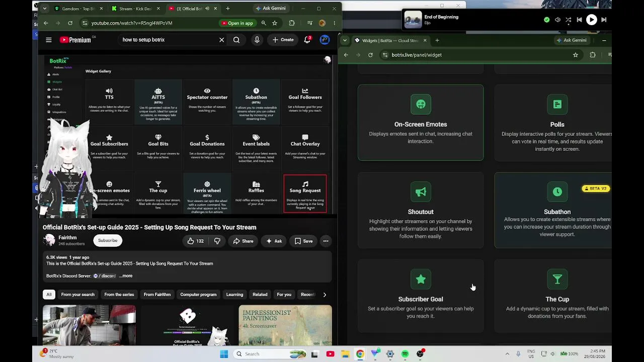
Task: Run YouTube search with magnifier button
Action: click(236, 40)
